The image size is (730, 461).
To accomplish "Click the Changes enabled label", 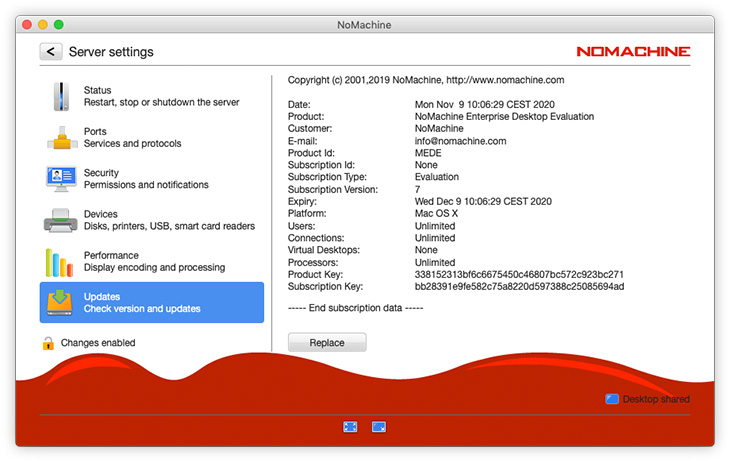I will pyautogui.click(x=98, y=343).
